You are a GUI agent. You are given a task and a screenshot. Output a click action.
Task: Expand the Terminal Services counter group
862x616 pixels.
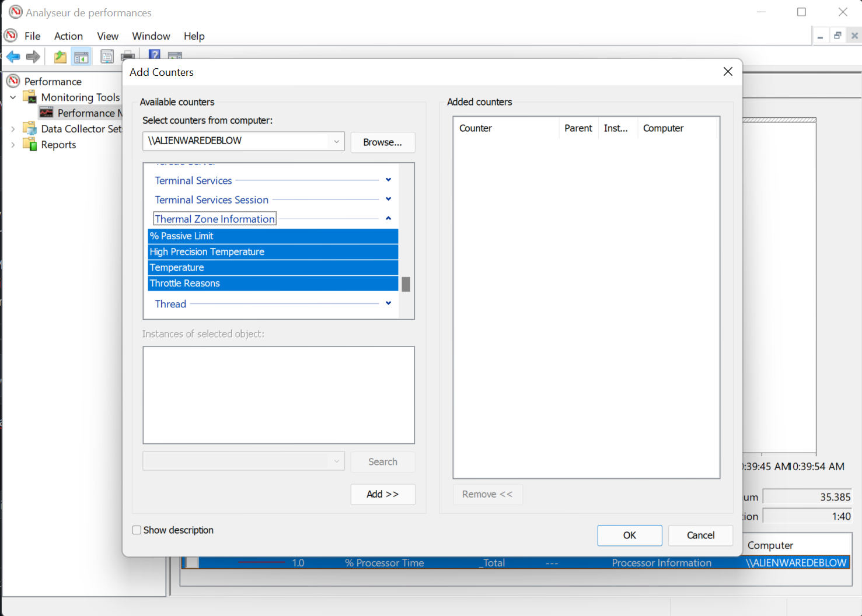388,180
